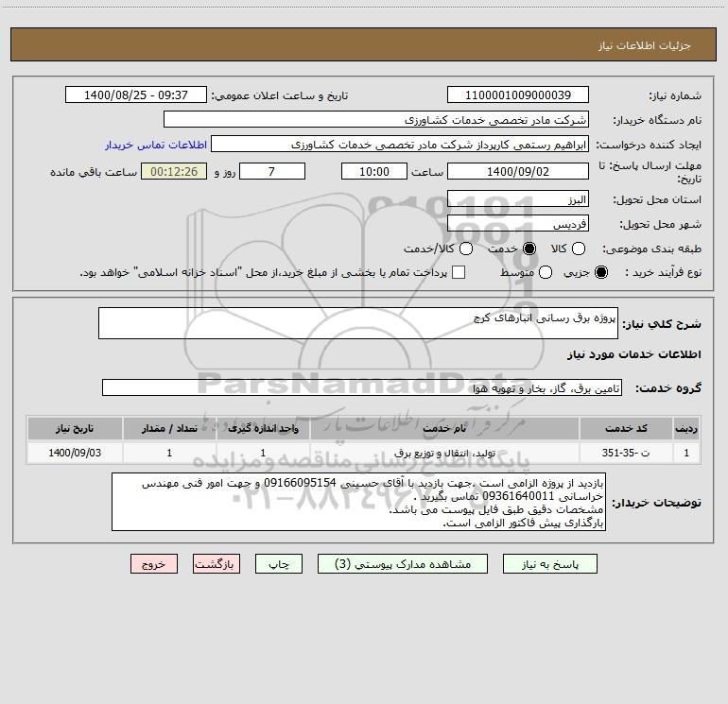
Task: Click the اطلاعات خدمات مورد نیاز heading
Action: (x=633, y=354)
